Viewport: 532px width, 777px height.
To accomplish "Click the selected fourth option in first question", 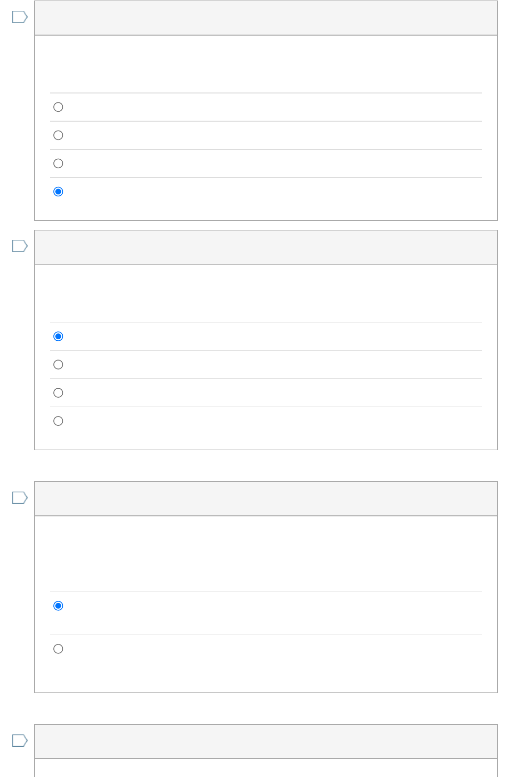I will [x=58, y=192].
